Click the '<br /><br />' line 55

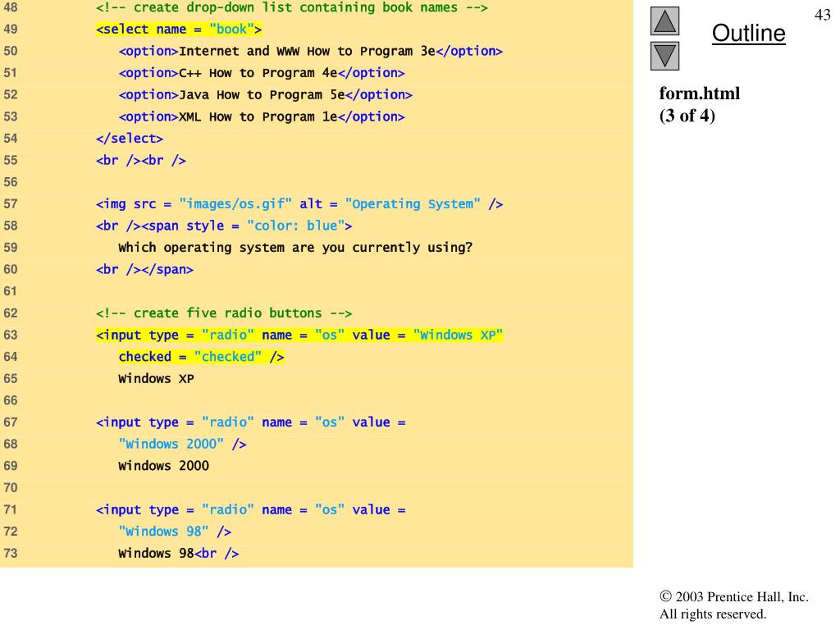coord(141,160)
